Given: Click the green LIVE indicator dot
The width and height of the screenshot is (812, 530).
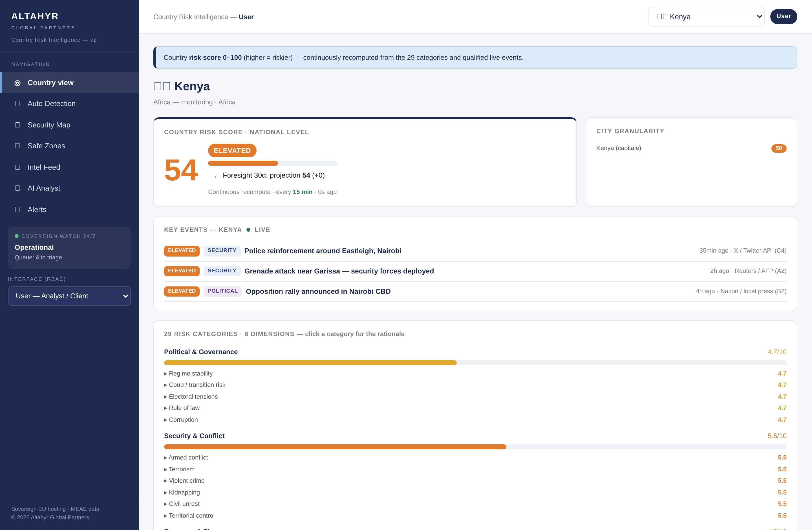Looking at the screenshot, I should point(248,229).
